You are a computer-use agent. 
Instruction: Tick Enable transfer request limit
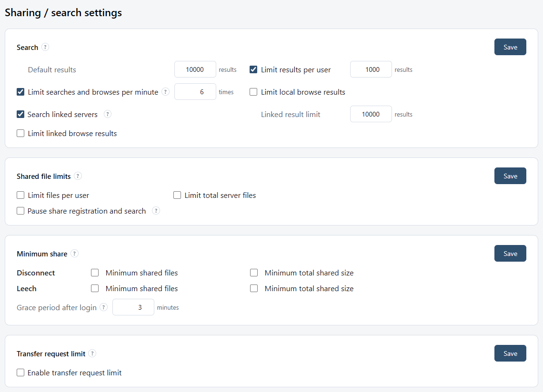pos(20,372)
